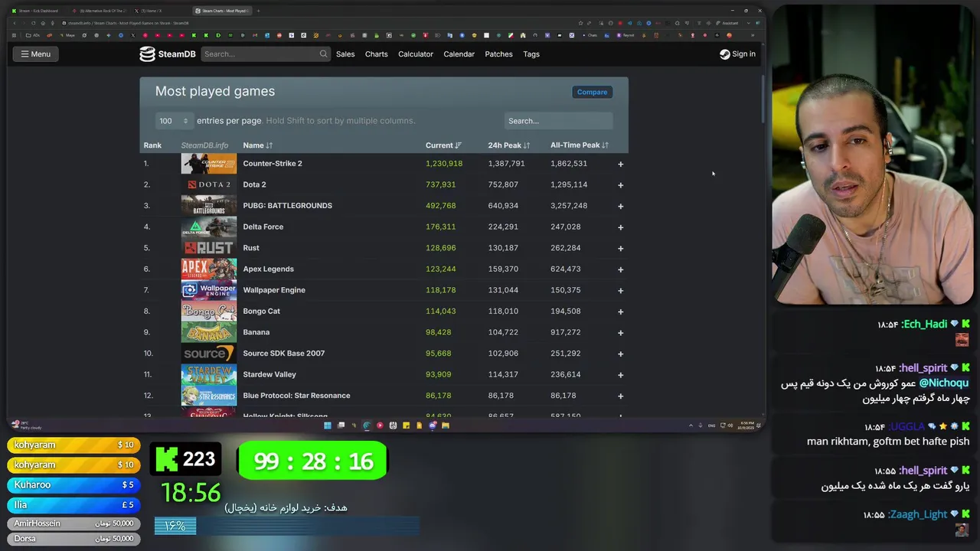This screenshot has width=980, height=551.
Task: Add Apex Legends via its plus icon
Action: point(620,269)
